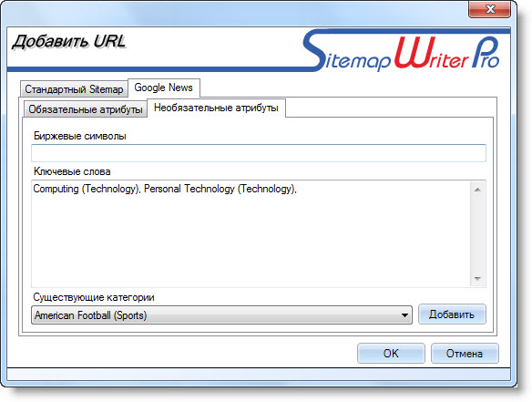The height and width of the screenshot is (402, 532).
Task: Click the Computing (Technology) keyword text
Action: pos(86,189)
